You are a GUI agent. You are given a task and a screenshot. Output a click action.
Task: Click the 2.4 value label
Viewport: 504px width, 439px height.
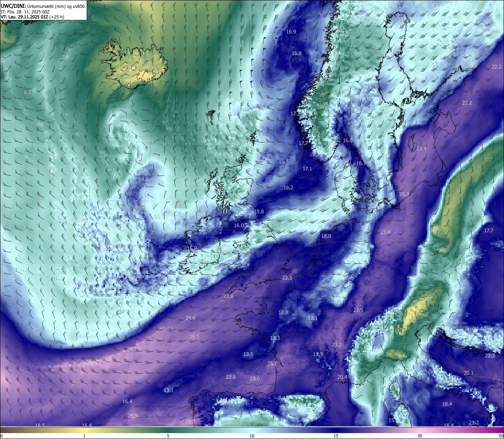click(x=401, y=356)
